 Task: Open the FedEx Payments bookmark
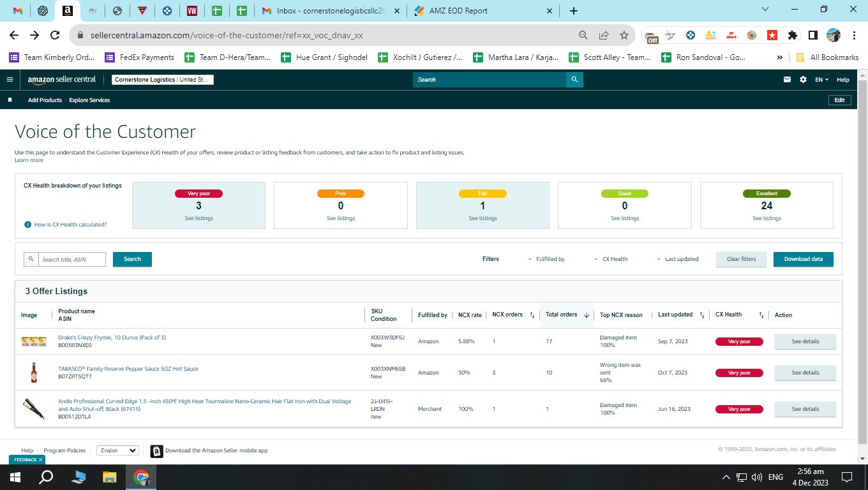(x=140, y=57)
